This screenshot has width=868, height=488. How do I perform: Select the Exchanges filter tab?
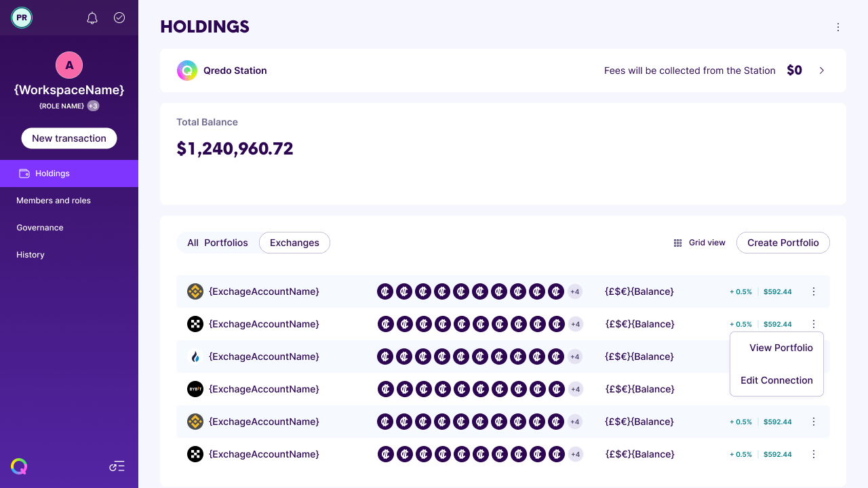tap(294, 243)
